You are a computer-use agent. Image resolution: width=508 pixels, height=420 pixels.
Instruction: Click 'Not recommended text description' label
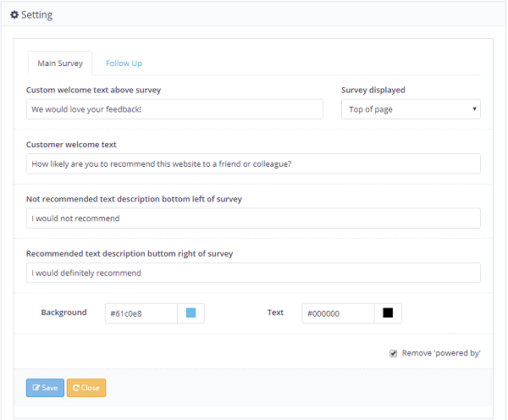(x=134, y=199)
